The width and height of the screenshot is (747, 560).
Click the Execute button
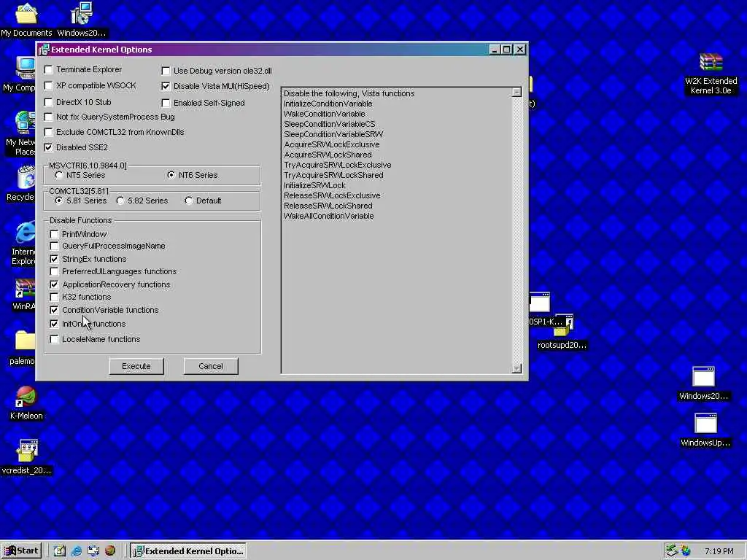(x=136, y=366)
